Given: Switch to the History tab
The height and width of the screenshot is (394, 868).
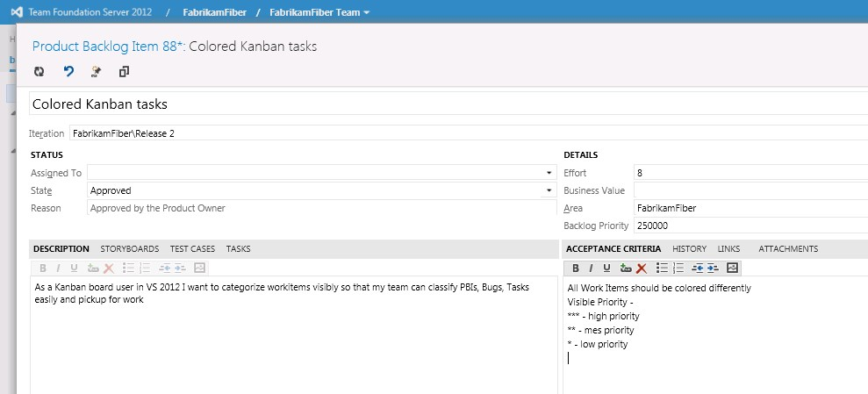Looking at the screenshot, I should click(689, 249).
